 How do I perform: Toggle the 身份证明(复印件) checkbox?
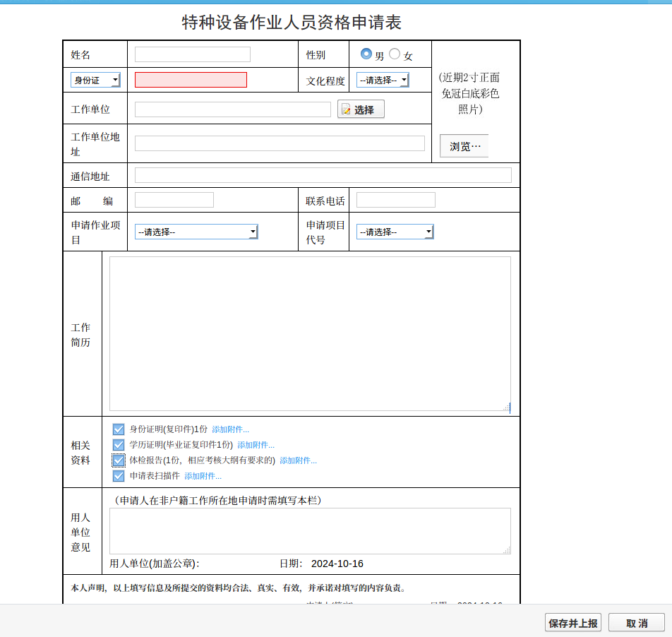pos(119,429)
